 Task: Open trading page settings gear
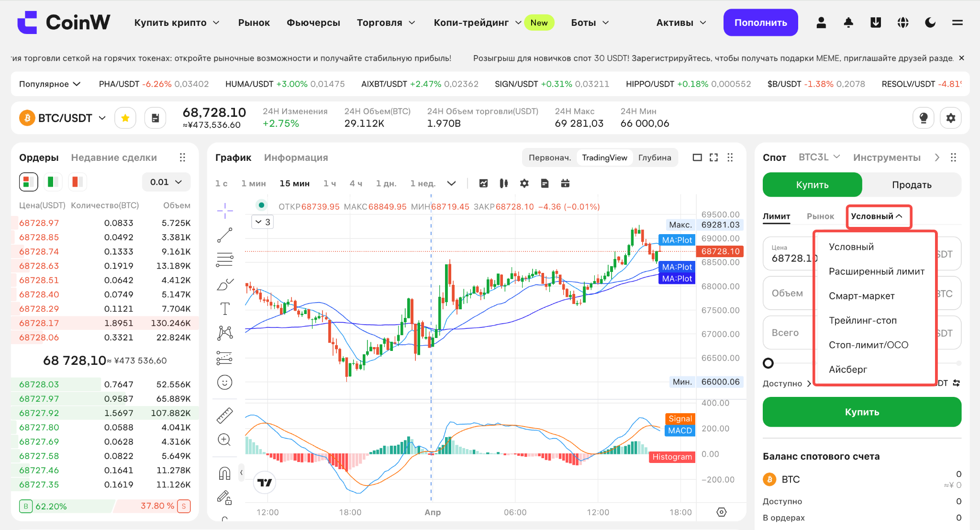pyautogui.click(x=951, y=118)
